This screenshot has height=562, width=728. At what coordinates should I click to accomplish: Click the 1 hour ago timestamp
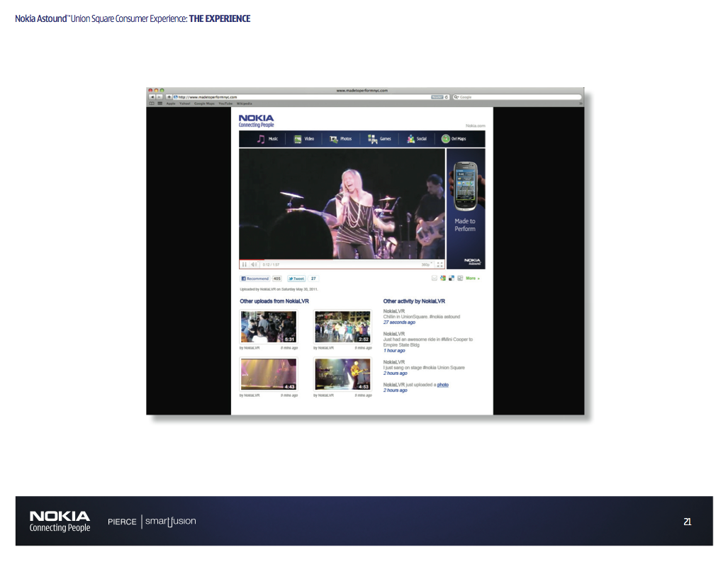pos(394,350)
